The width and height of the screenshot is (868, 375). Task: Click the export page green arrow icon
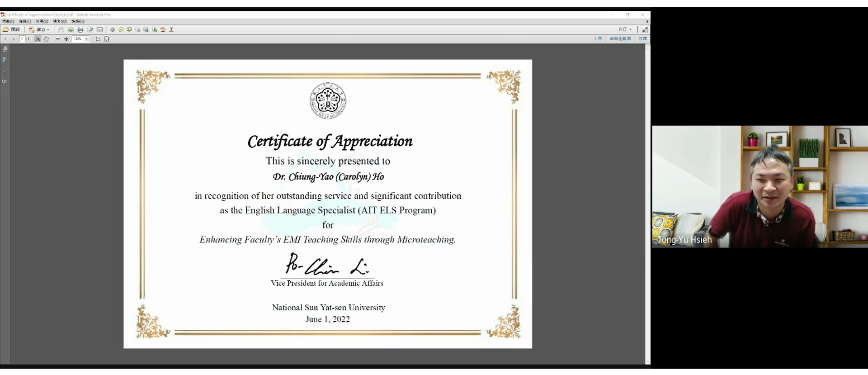pos(155,29)
